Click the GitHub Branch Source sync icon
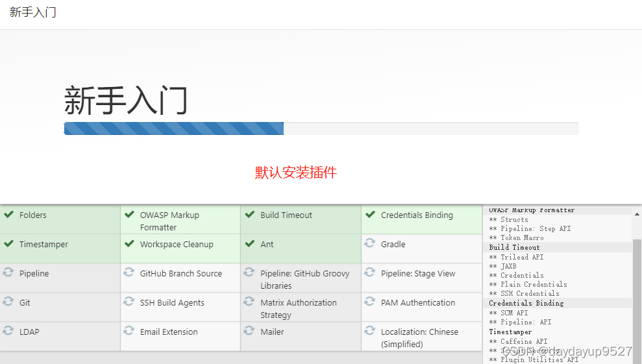The height and width of the screenshot is (364, 642). [129, 272]
